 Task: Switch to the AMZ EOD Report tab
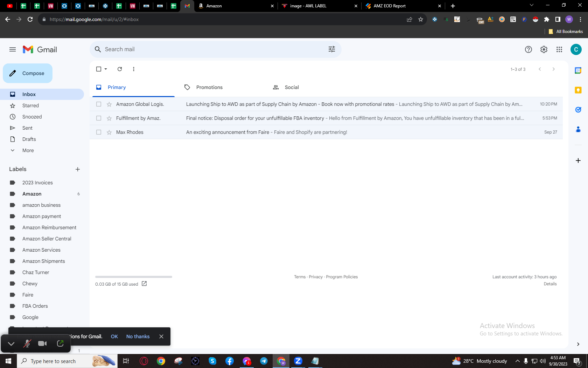pyautogui.click(x=403, y=6)
